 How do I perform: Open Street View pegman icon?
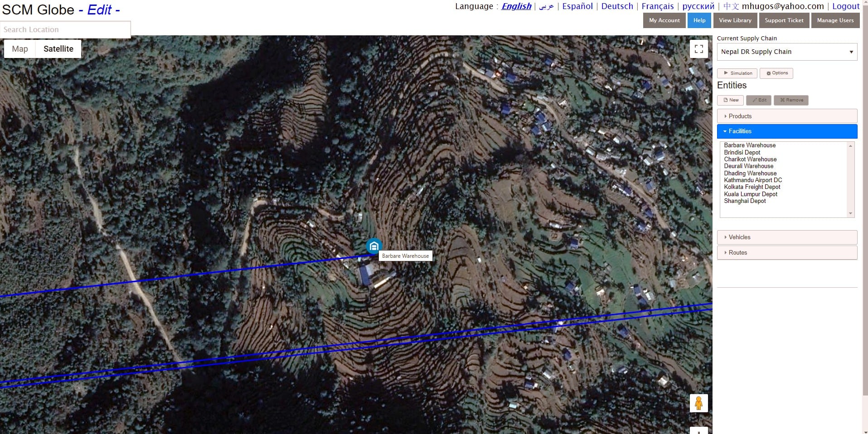point(698,403)
